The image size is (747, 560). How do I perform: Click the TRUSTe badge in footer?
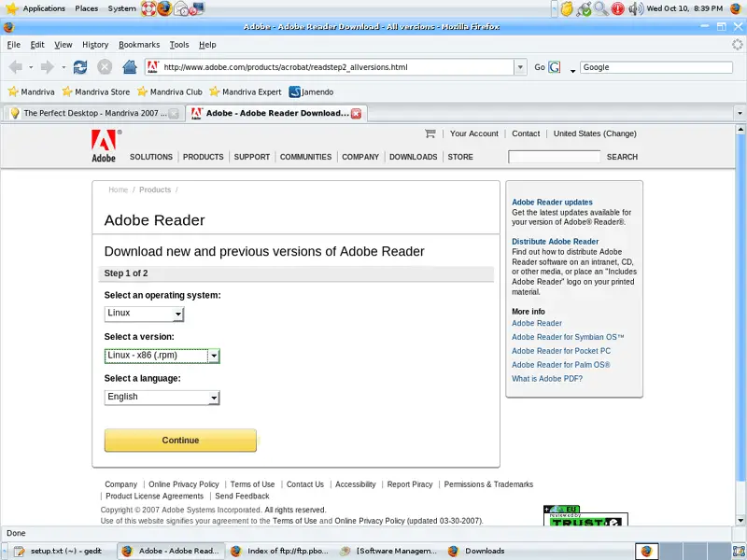click(x=585, y=516)
